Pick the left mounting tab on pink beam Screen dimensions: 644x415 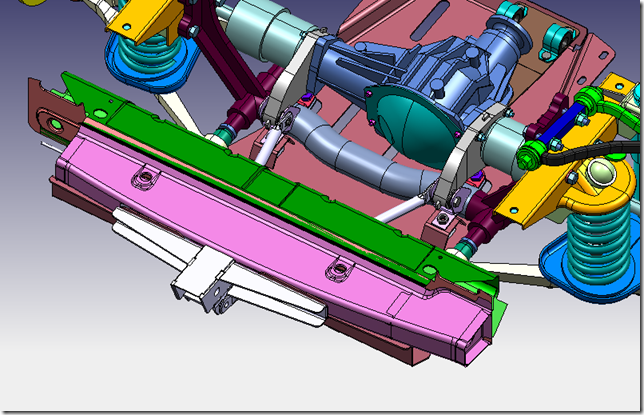pyautogui.click(x=145, y=178)
